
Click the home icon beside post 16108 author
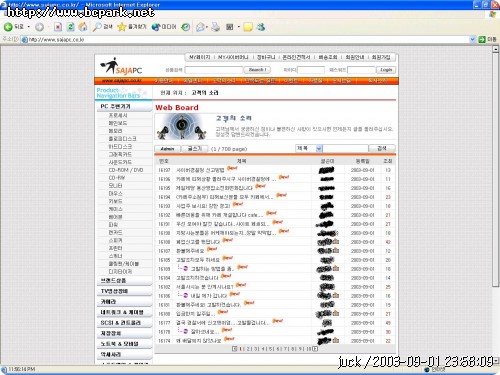pos(336,242)
